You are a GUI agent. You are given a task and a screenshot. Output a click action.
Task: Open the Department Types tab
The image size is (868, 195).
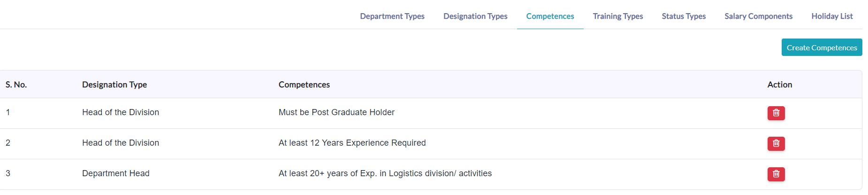(392, 16)
